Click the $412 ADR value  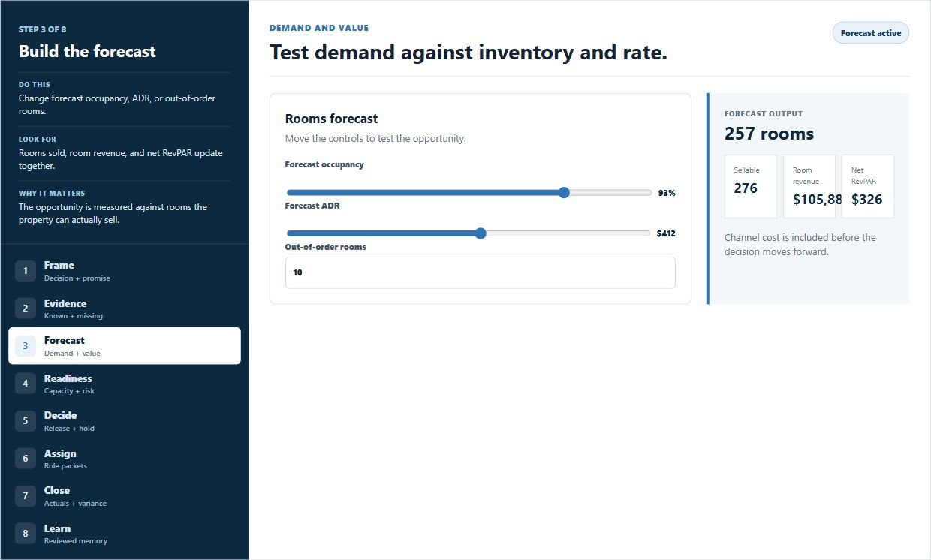tap(666, 233)
